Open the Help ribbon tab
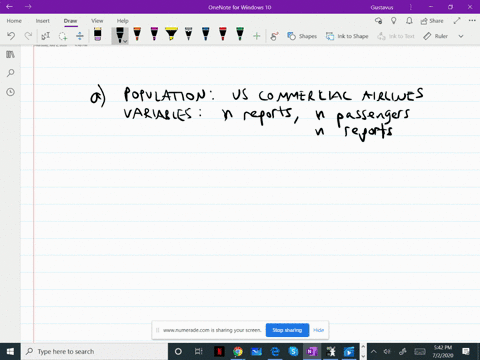Viewport: 480px width, 360px height. 122,21
